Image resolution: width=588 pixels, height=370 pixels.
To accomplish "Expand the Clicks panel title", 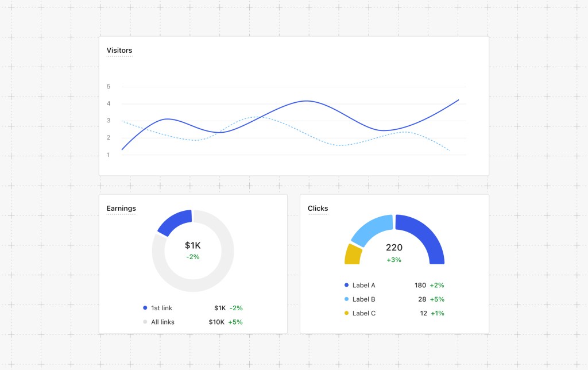I will click(x=318, y=209).
